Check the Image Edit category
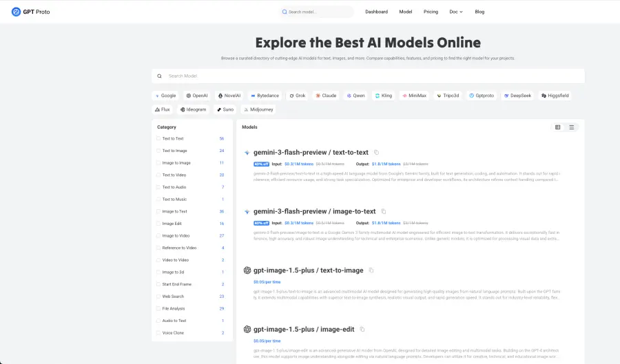The image size is (620, 364). 158,224
